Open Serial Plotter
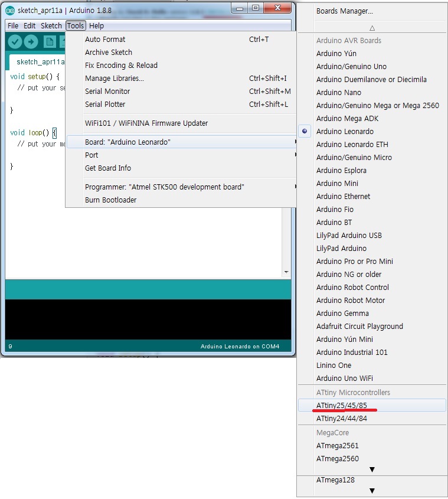This screenshot has height=499, width=448. [x=181, y=105]
